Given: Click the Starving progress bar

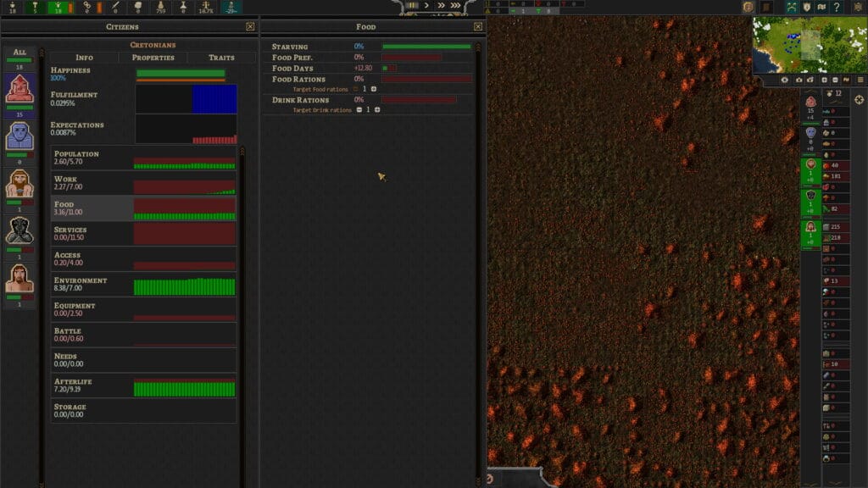Looking at the screenshot, I should pyautogui.click(x=427, y=47).
